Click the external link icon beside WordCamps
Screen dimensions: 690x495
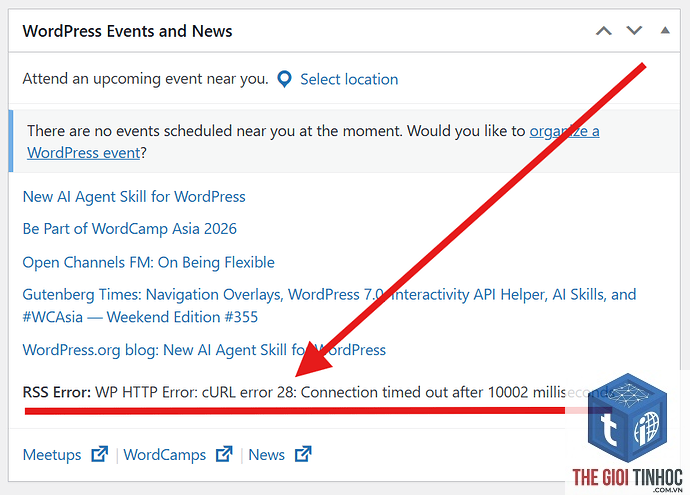pos(224,454)
